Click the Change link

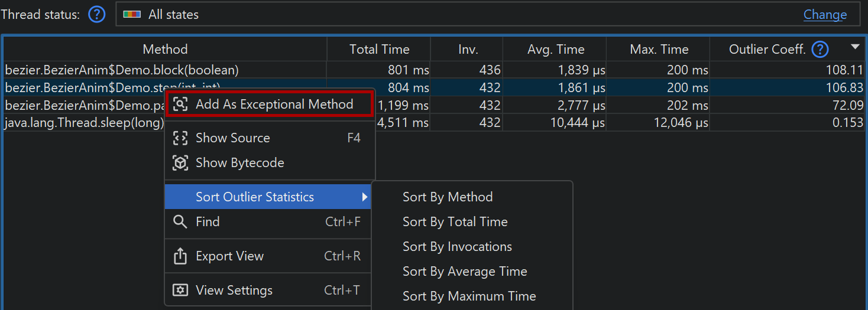click(825, 15)
